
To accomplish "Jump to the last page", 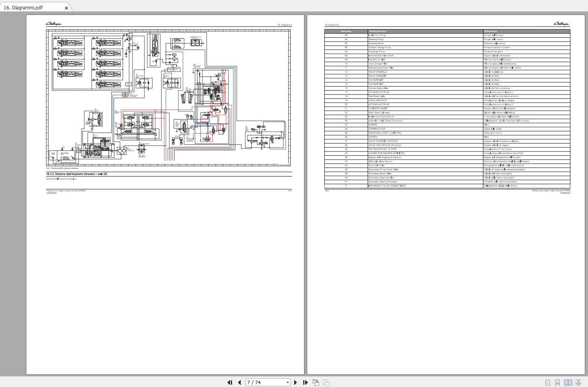I will [305, 382].
